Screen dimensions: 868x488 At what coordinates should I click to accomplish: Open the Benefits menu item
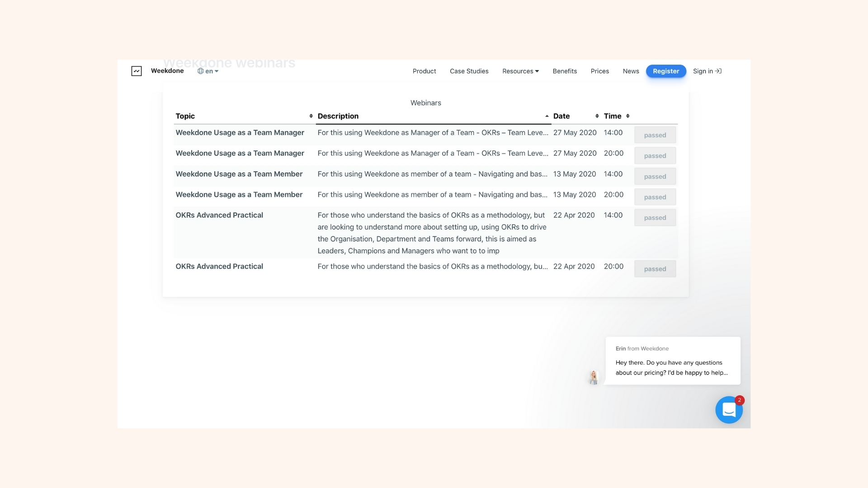coord(565,71)
